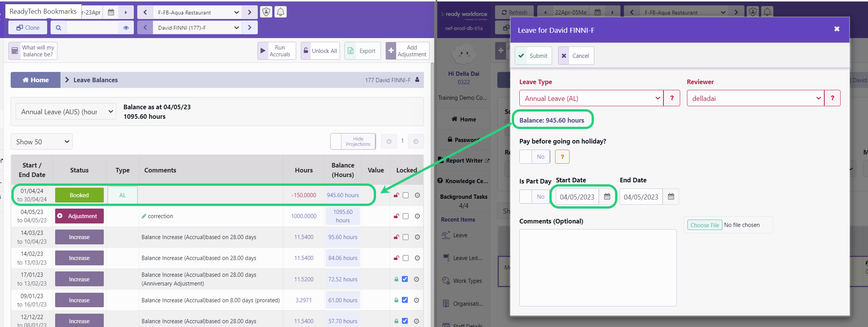The image size is (868, 327).
Task: Untick the Locked checkbox in the 09/01/23 row
Action: tap(405, 300)
